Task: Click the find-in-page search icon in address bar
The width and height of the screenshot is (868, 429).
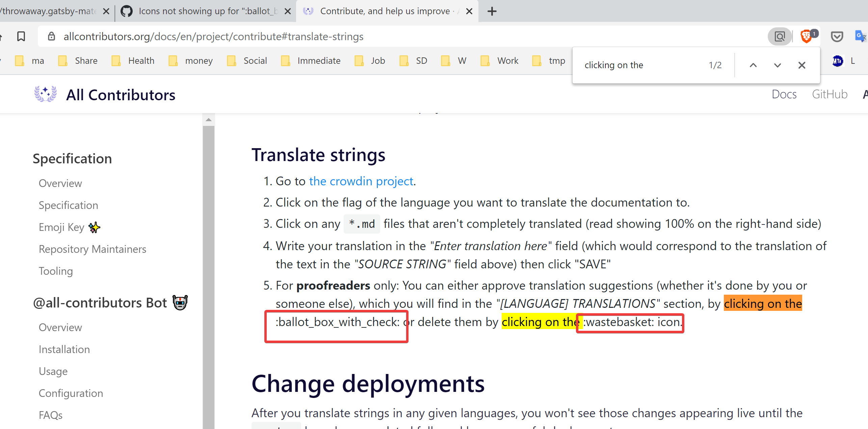Action: [780, 36]
